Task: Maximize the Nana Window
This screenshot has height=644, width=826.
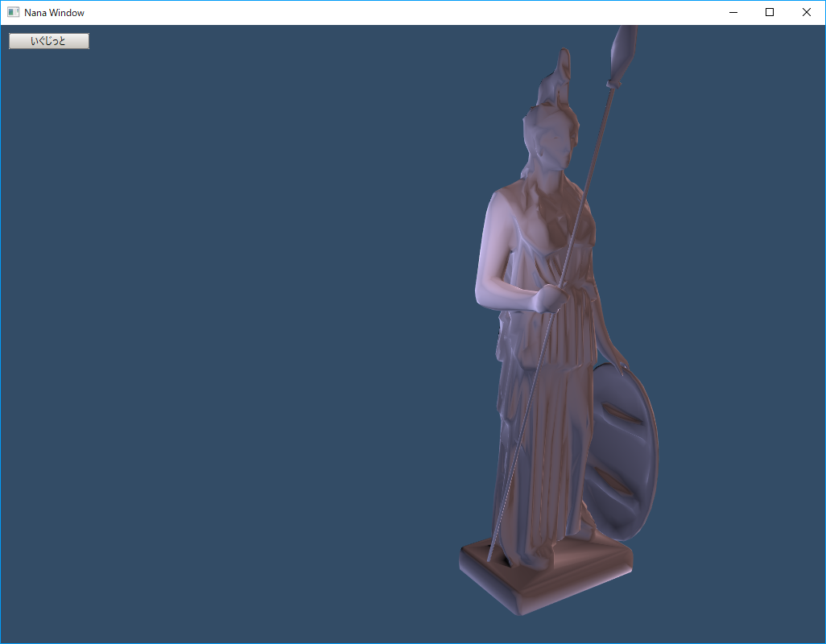Action: click(x=770, y=12)
